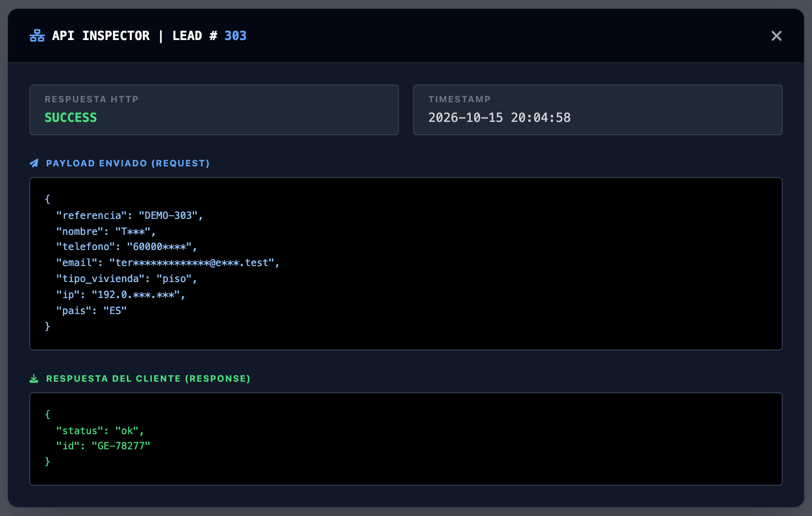Click the masked "ip" address line
The width and height of the screenshot is (812, 516).
click(121, 295)
